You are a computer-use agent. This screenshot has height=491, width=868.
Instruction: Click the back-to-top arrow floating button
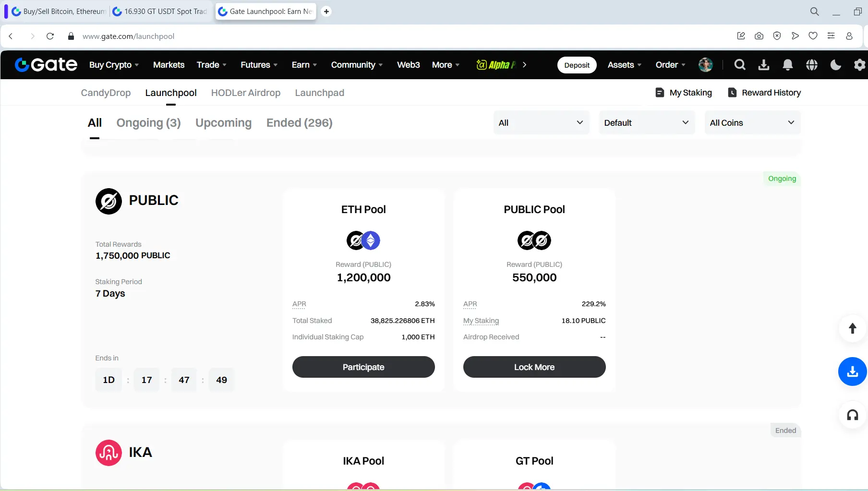point(853,328)
